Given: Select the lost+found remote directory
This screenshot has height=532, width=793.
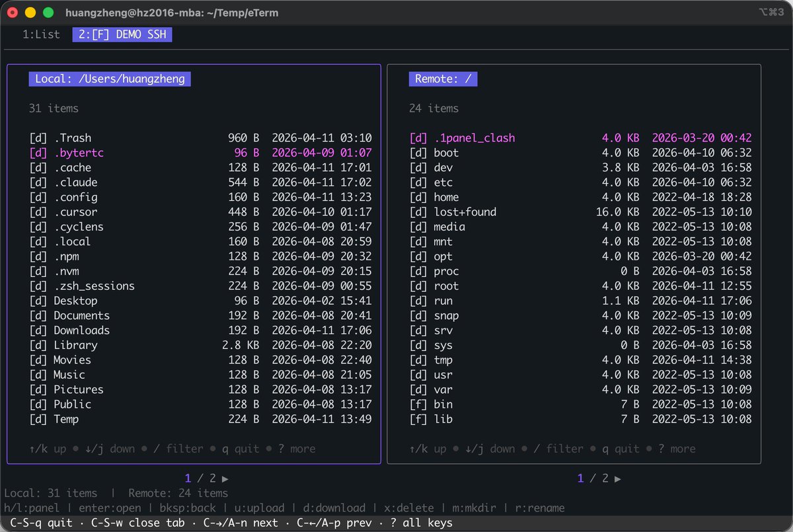Looking at the screenshot, I should (x=580, y=212).
